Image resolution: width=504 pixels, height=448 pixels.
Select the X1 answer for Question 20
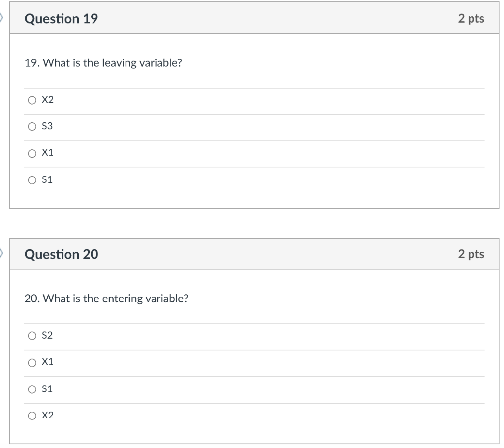[x=31, y=362]
